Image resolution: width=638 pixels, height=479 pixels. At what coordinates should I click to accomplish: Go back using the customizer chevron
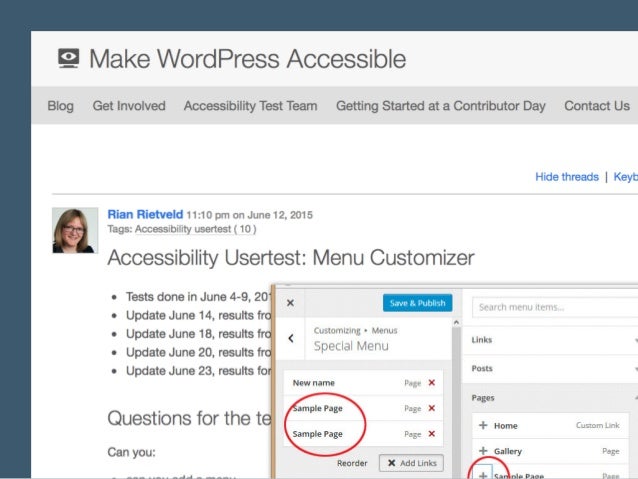click(291, 338)
